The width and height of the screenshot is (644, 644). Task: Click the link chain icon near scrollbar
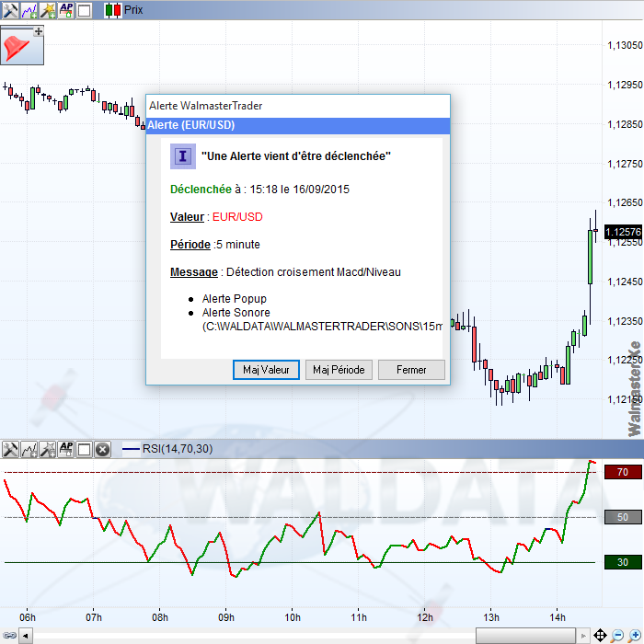(9, 636)
